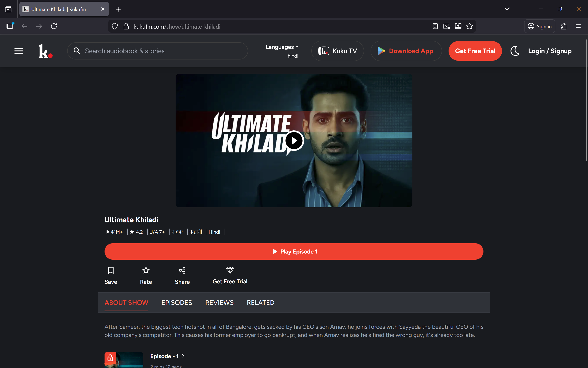
Task: Click the 41M+ plays count
Action: (115, 232)
